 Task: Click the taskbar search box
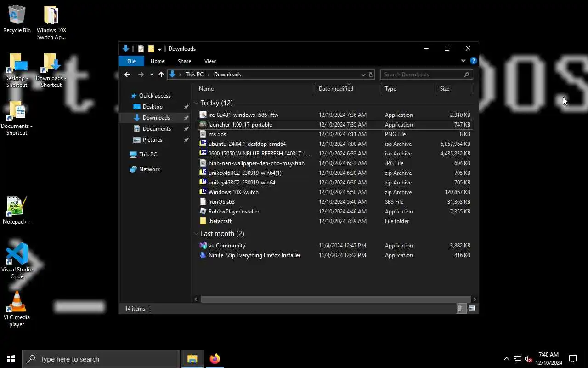tap(101, 359)
